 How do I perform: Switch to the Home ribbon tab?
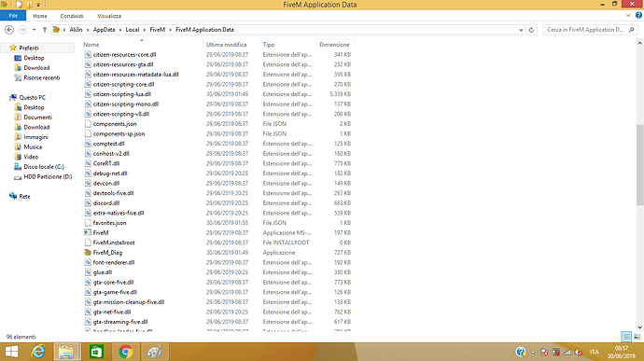pos(40,16)
